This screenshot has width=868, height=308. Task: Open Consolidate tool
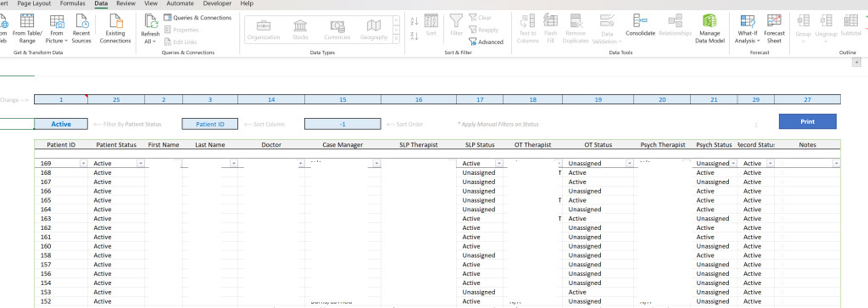point(641,25)
